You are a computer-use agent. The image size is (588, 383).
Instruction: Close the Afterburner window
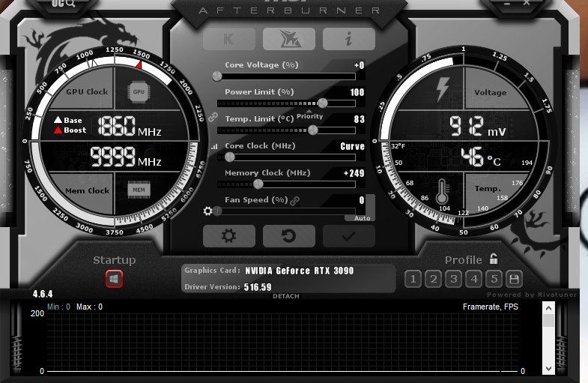[527, 3]
